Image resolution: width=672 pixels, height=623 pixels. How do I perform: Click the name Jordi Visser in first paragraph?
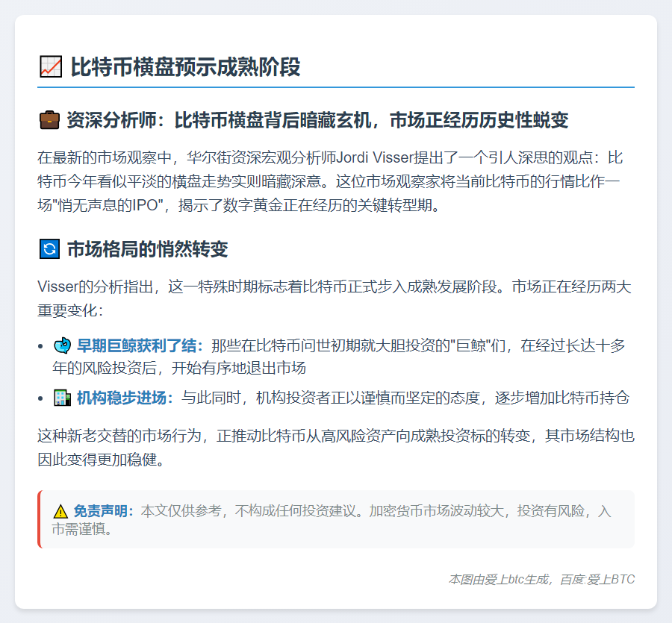pyautogui.click(x=374, y=157)
